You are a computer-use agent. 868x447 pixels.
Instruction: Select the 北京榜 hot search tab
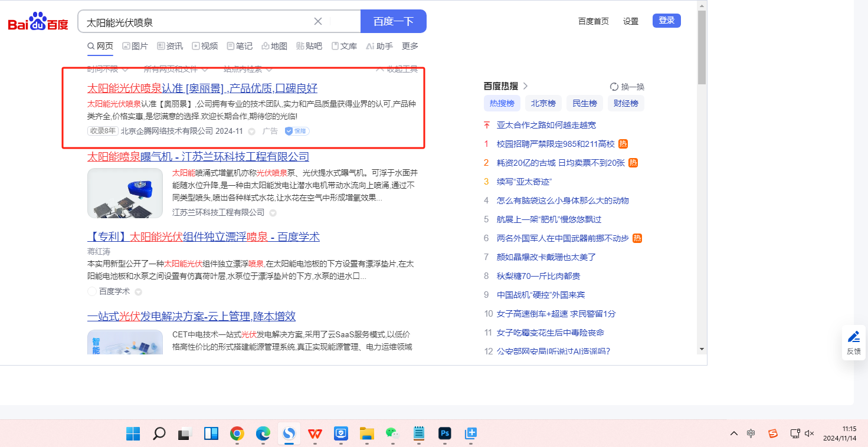[543, 103]
